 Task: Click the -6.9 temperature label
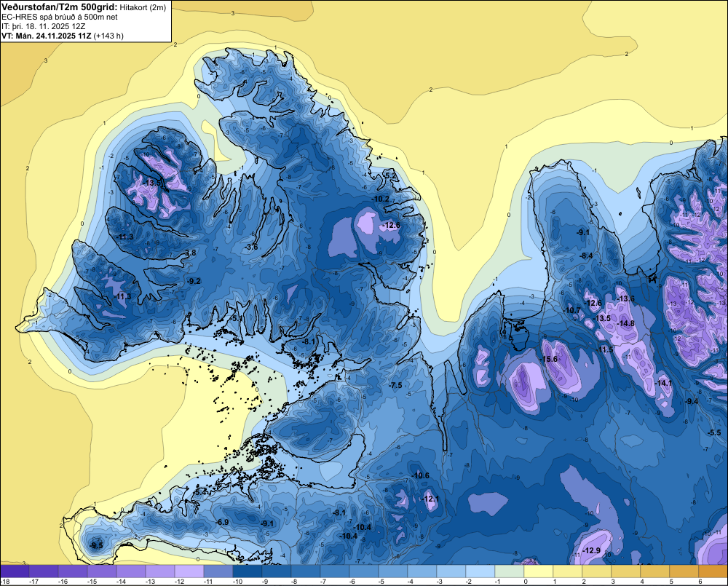tap(222, 523)
